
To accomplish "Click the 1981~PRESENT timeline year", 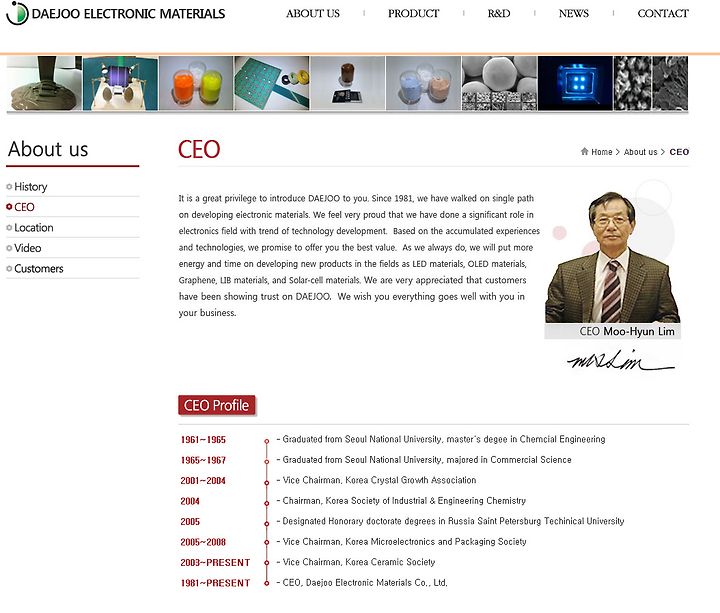I will pos(215,583).
